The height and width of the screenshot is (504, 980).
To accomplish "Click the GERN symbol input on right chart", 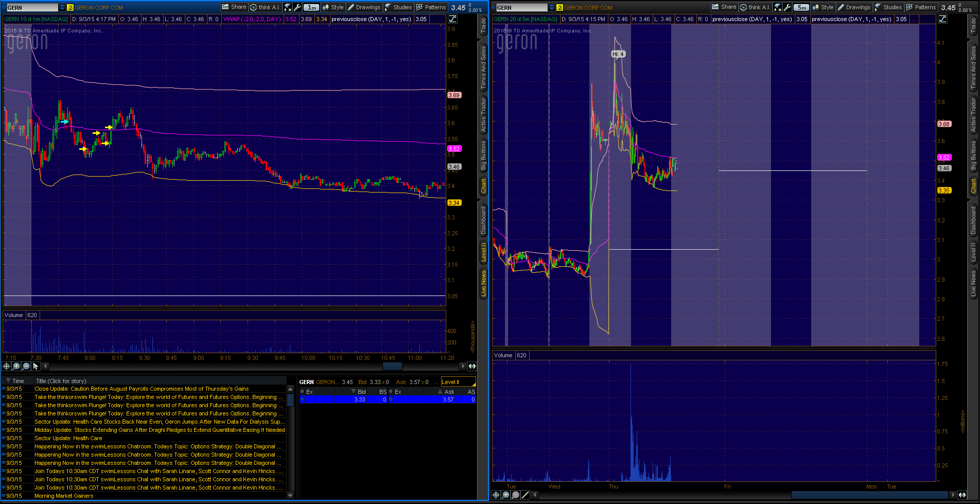I will (x=521, y=8).
